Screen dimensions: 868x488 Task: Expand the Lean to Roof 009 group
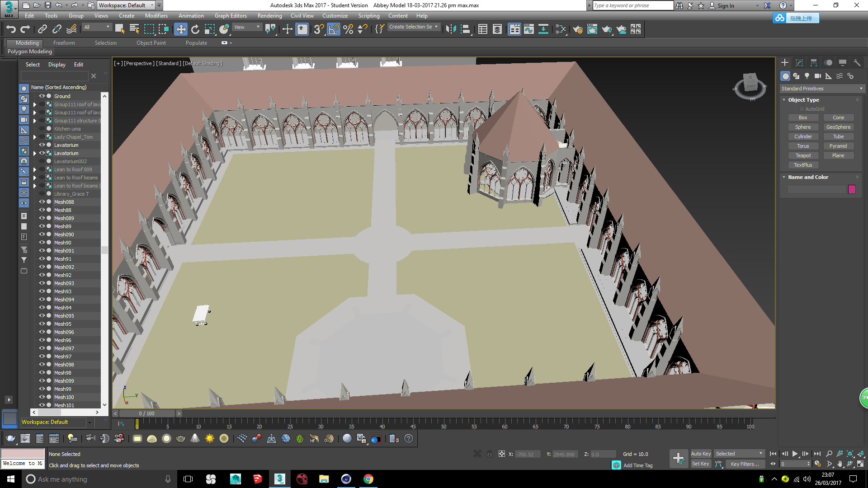[34, 169]
